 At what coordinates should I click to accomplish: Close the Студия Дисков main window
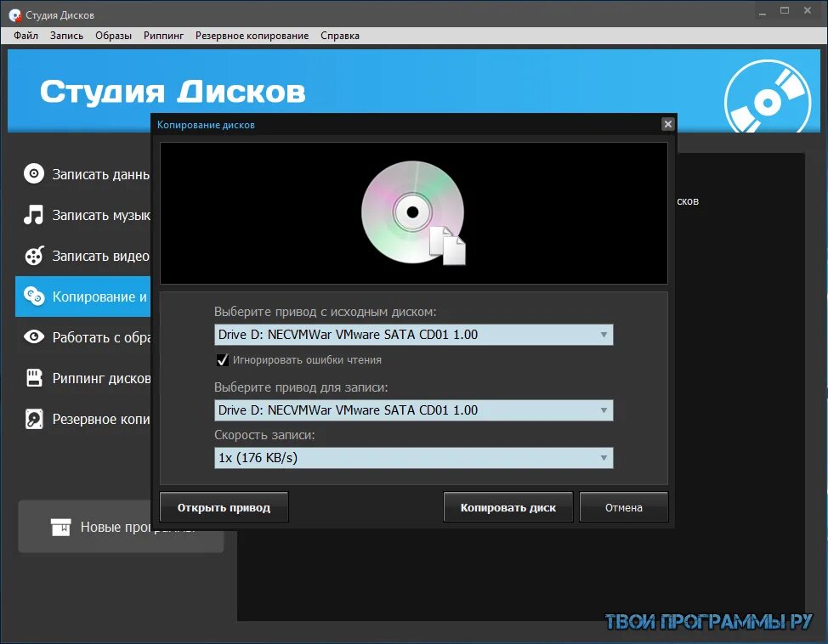[808, 10]
